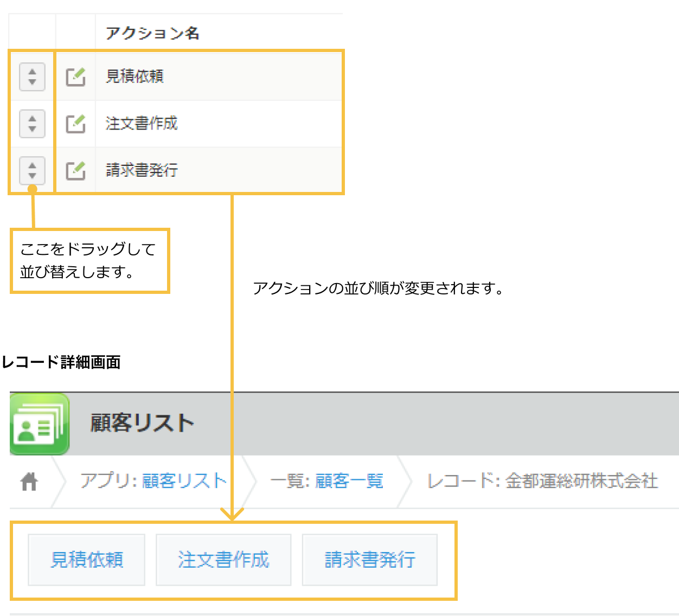This screenshot has width=679, height=616.
Task: Click the home icon in the breadcrumb
Action: point(30,480)
